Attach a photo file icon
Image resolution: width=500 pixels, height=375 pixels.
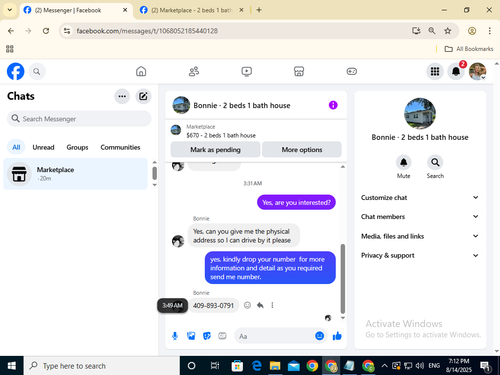(x=191, y=336)
